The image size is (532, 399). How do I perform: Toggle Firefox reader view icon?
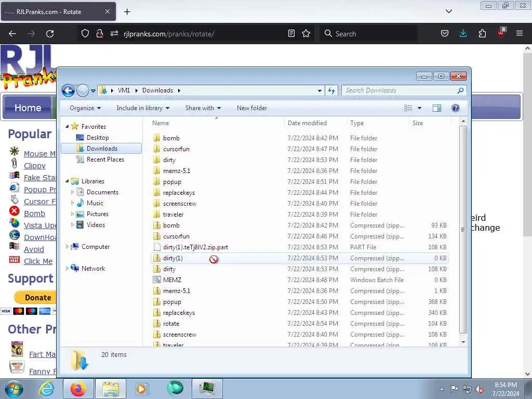pos(291,34)
